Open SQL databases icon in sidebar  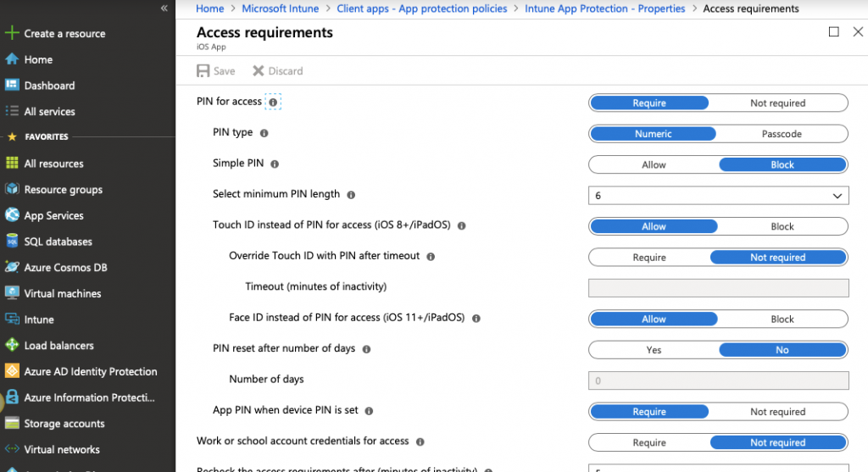click(12, 242)
